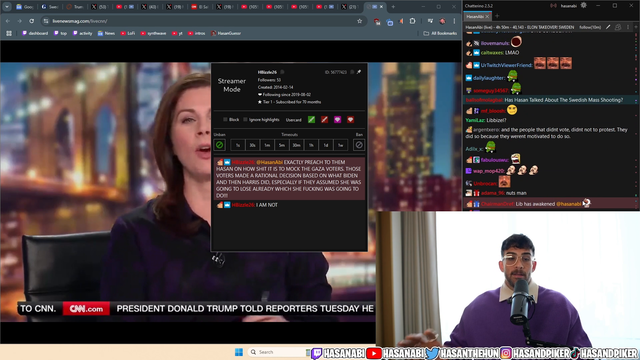Open the moderation mode icon in chat header

(618, 27)
